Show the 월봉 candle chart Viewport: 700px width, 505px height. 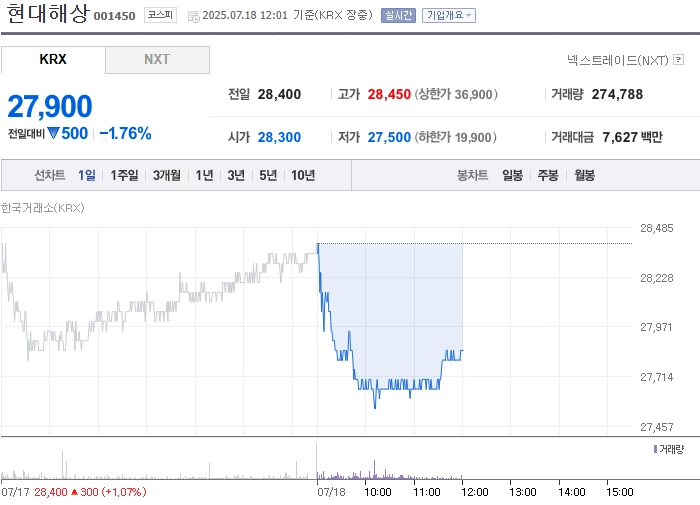pyautogui.click(x=584, y=175)
